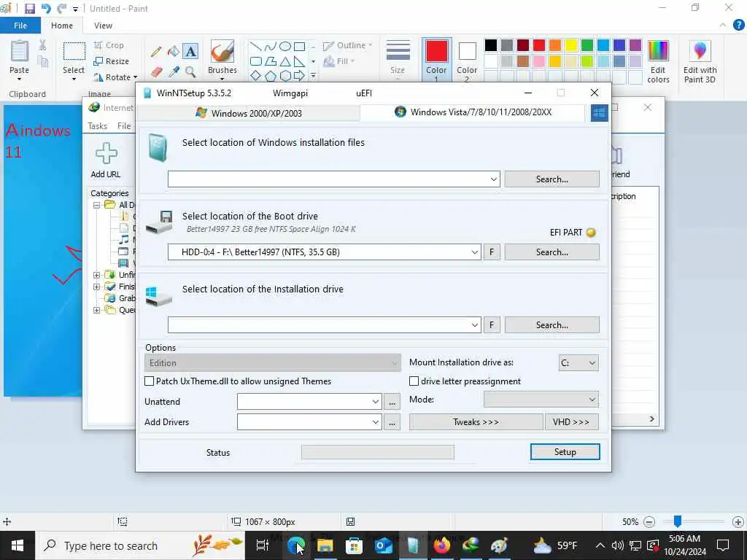Browse for Unattend file with ... button
This screenshot has height=560, width=747.
click(x=392, y=402)
